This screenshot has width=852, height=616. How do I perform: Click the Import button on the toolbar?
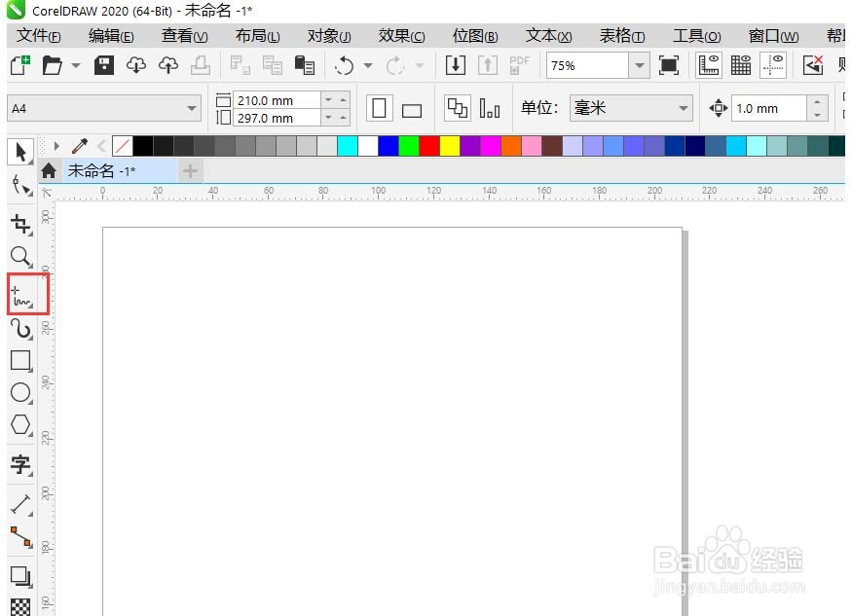[x=456, y=64]
